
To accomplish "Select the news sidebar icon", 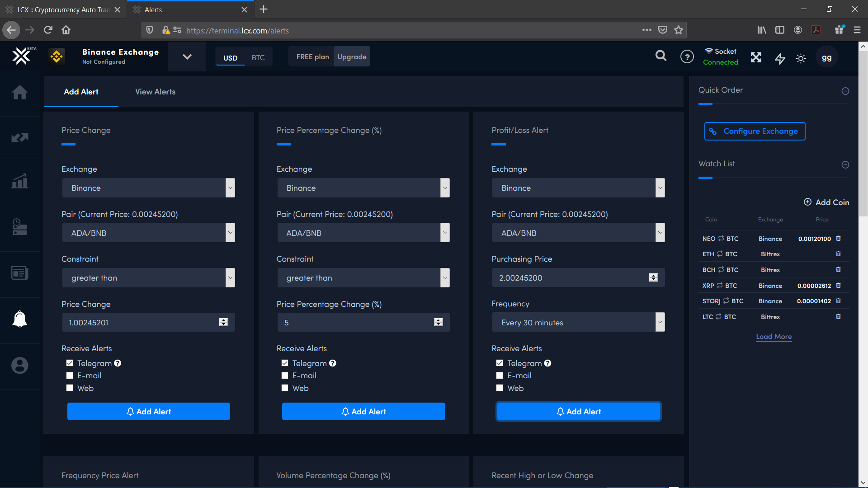I will click(20, 273).
